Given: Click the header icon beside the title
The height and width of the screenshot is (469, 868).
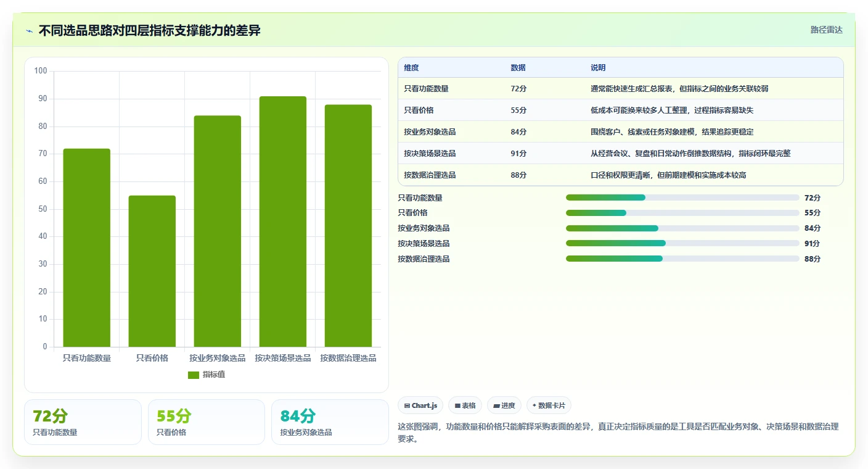Looking at the screenshot, I should [30, 31].
